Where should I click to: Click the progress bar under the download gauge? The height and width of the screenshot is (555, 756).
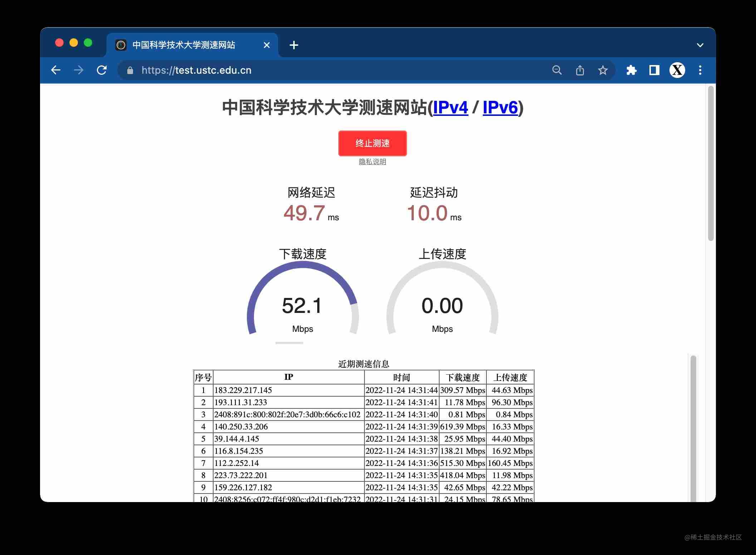point(289,343)
